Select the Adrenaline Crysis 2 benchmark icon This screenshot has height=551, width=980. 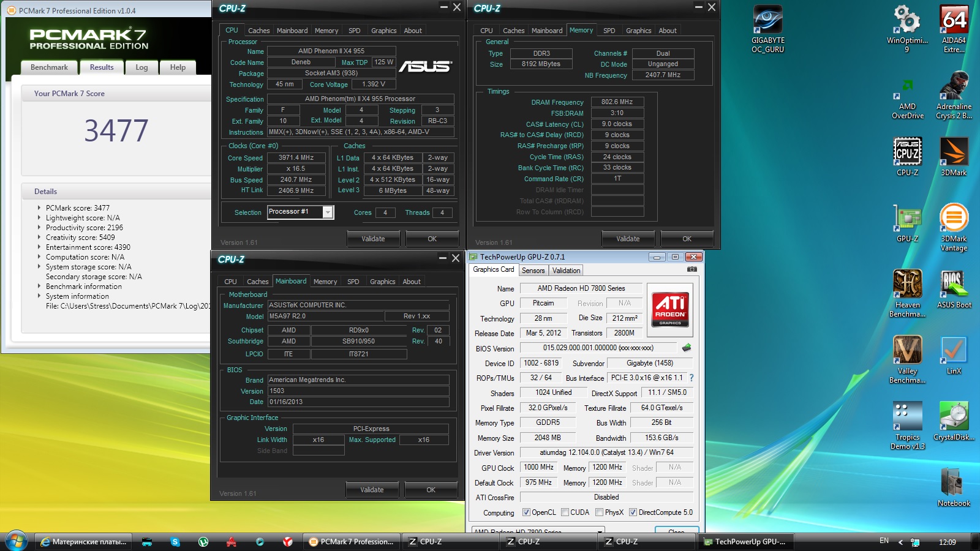pos(954,96)
